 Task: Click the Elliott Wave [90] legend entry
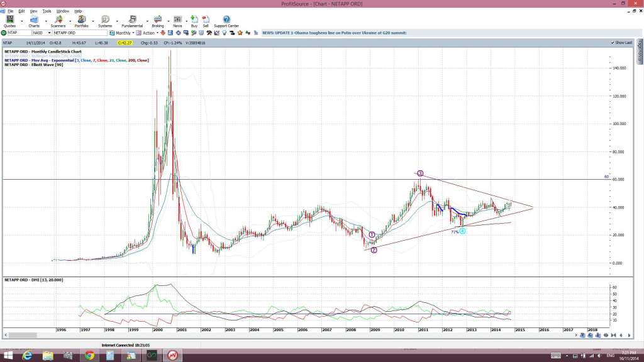pyautogui.click(x=34, y=65)
